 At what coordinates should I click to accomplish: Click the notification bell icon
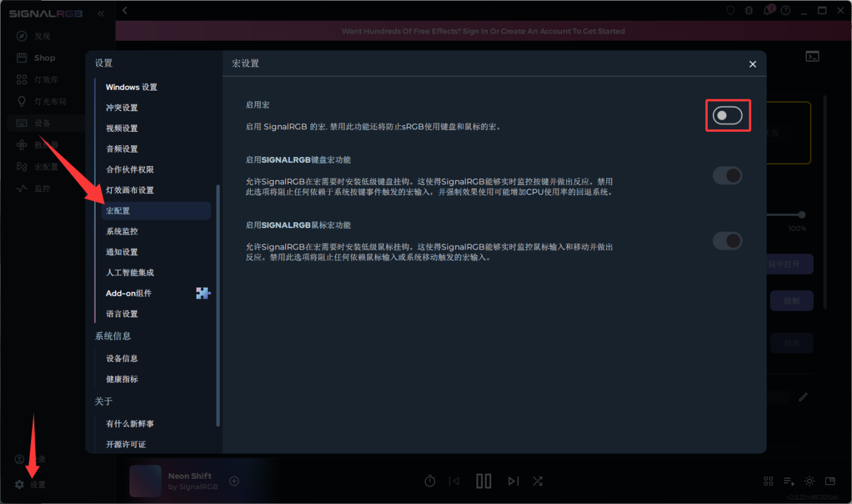[767, 10]
